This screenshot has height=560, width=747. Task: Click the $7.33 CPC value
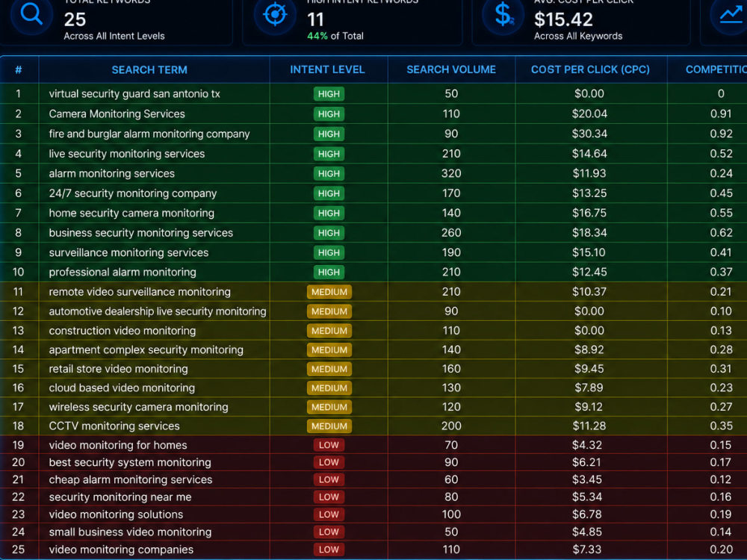[587, 550]
